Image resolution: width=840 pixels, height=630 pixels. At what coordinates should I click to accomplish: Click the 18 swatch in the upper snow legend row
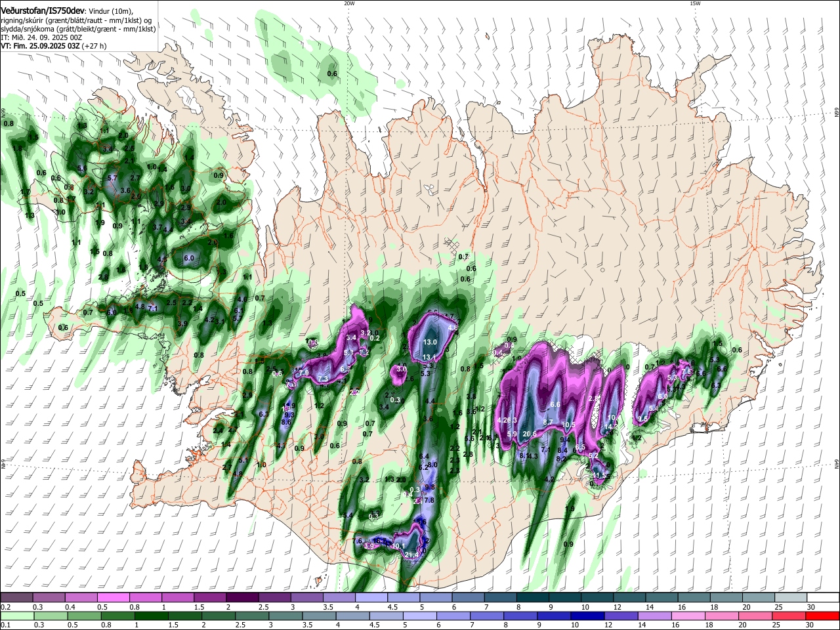click(725, 597)
